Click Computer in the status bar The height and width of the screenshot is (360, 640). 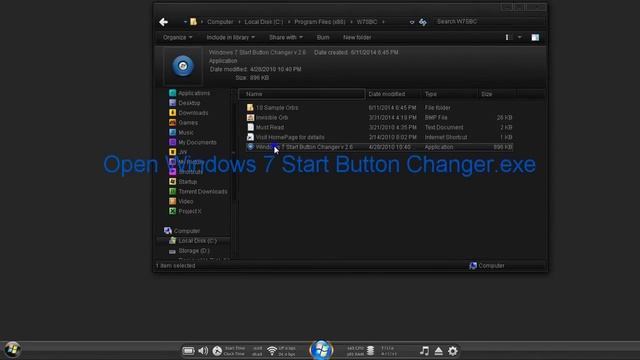[x=487, y=266]
